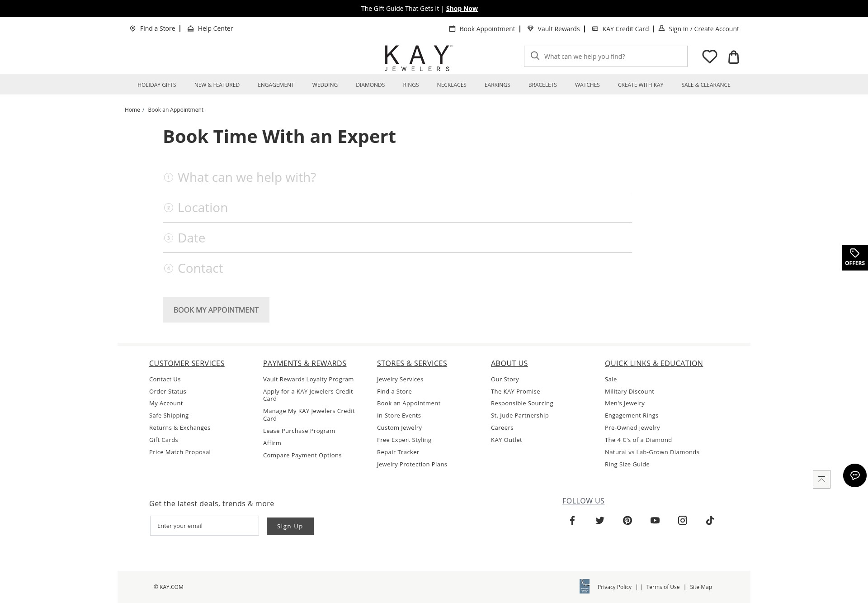Viewport: 868px width, 603px height.
Task: Open the Terms of Use link
Action: (x=663, y=587)
